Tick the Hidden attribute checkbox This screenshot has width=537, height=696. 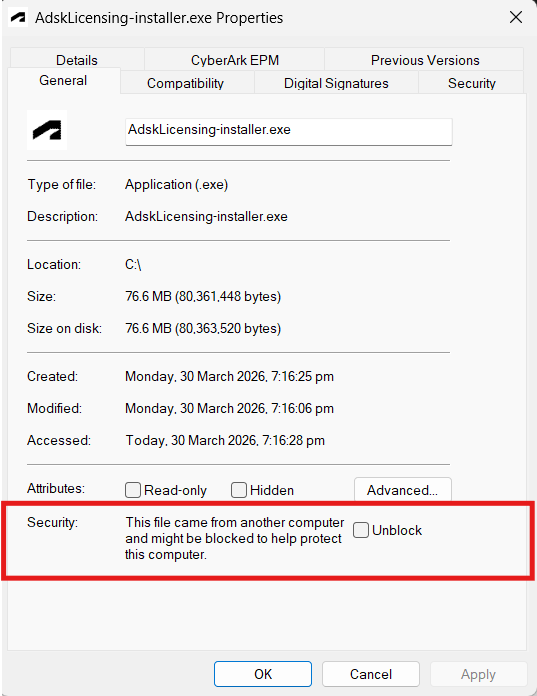(x=239, y=490)
